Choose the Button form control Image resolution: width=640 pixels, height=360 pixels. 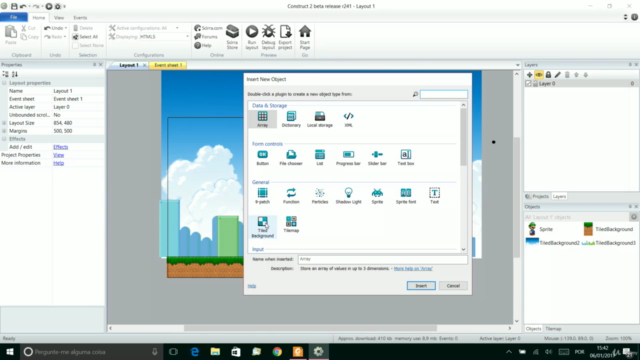point(262,157)
